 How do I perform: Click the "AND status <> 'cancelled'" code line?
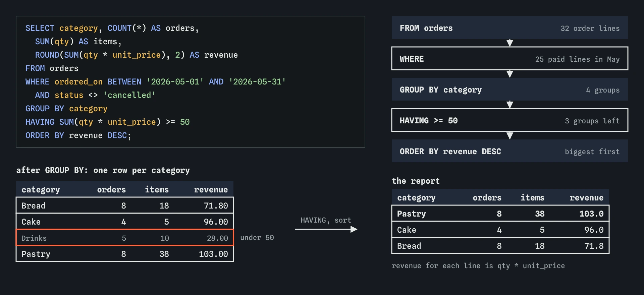pos(95,95)
